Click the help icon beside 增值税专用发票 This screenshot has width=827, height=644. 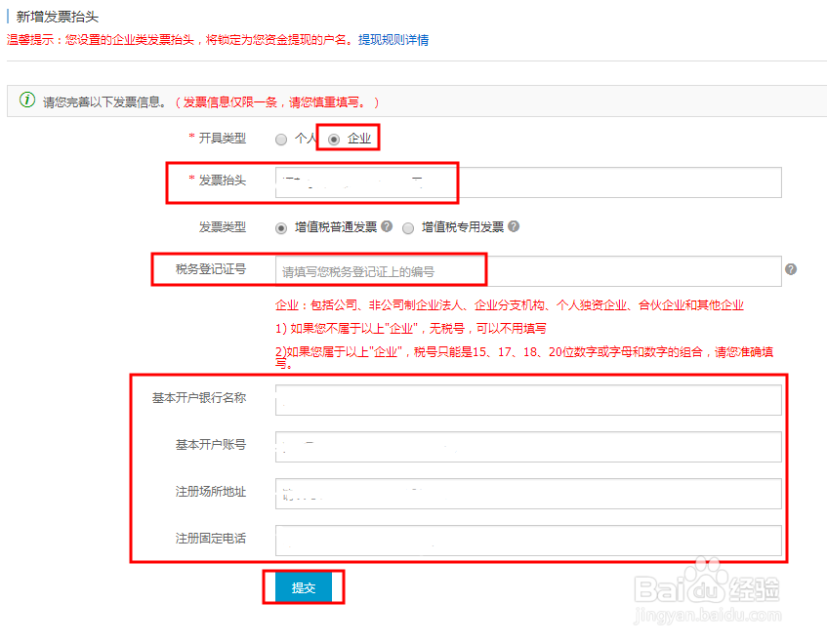pyautogui.click(x=513, y=227)
